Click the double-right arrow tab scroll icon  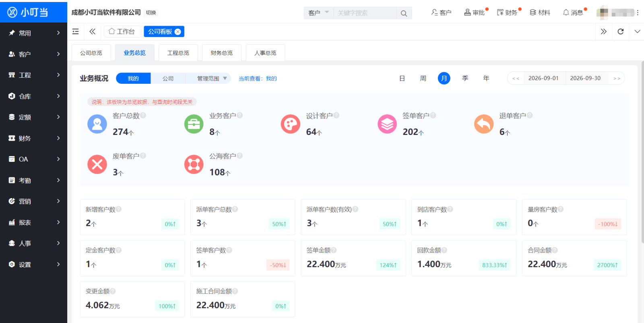coord(603,31)
